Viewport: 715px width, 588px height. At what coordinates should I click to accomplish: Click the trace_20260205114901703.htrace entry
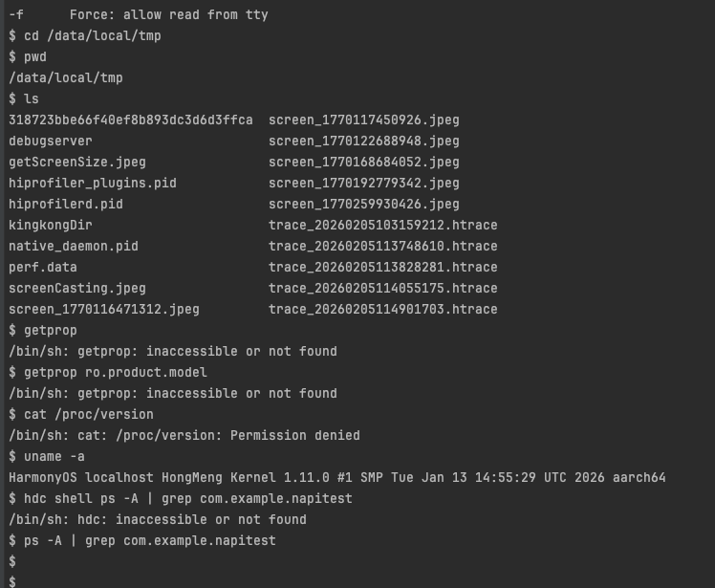click(383, 309)
